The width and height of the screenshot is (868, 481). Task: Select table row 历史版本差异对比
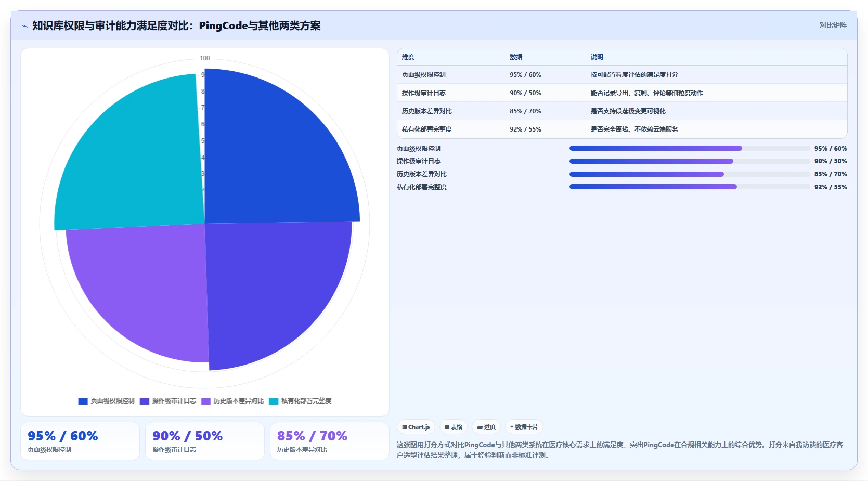click(622, 111)
